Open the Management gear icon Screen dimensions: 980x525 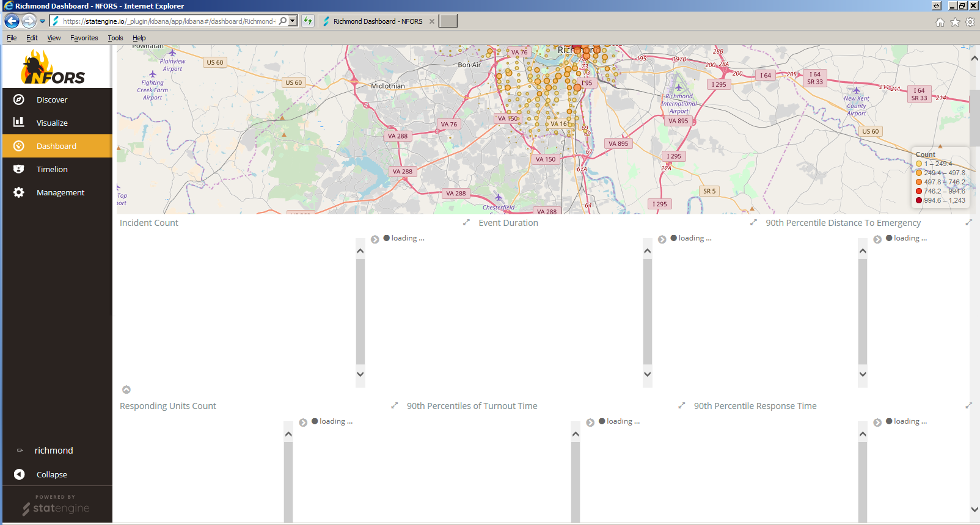point(19,192)
